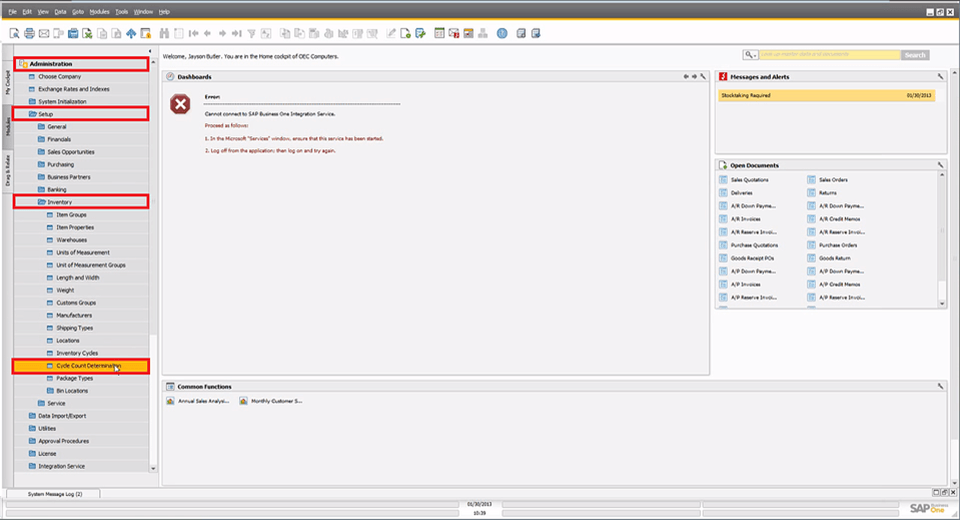Open Layout Designer pencil icon
Screen dimensions: 960x520
tap(391, 34)
